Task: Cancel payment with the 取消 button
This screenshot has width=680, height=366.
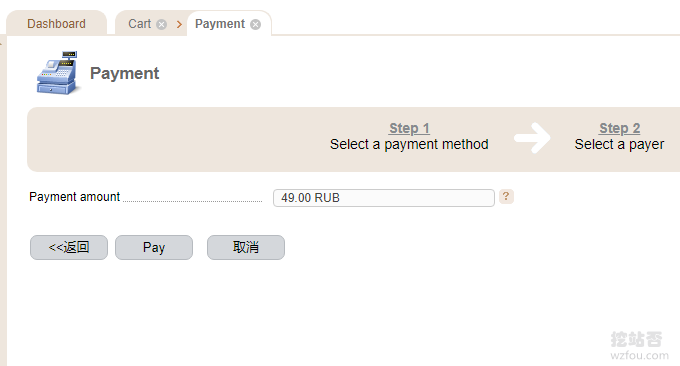Action: (246, 248)
